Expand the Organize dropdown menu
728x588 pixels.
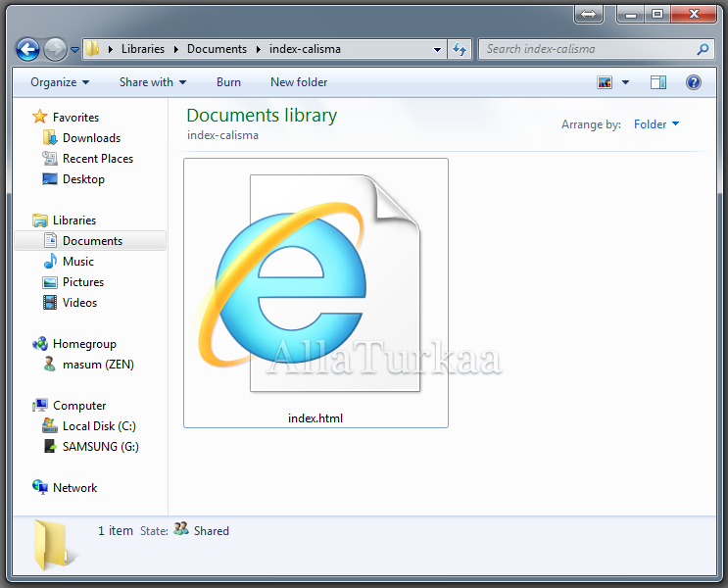pyautogui.click(x=60, y=82)
